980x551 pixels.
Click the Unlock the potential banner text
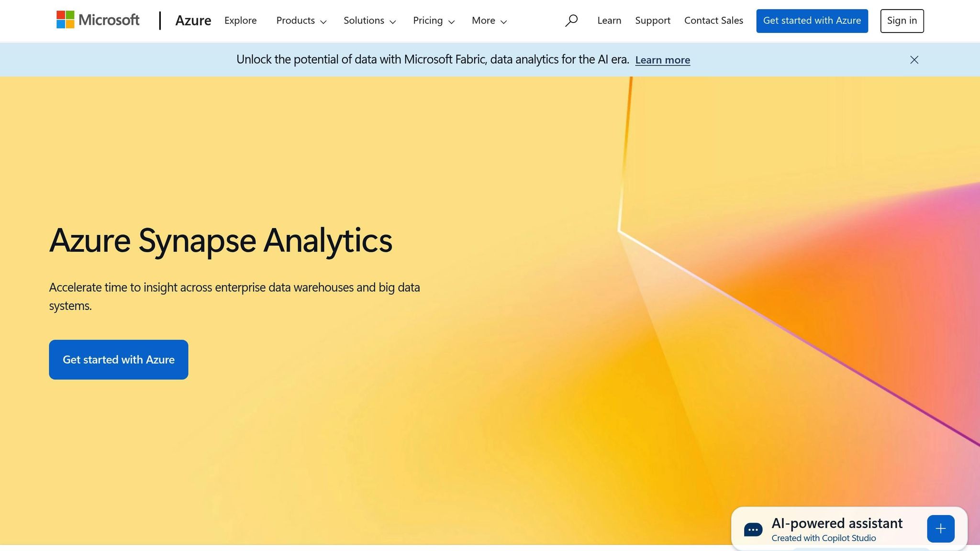coord(433,59)
